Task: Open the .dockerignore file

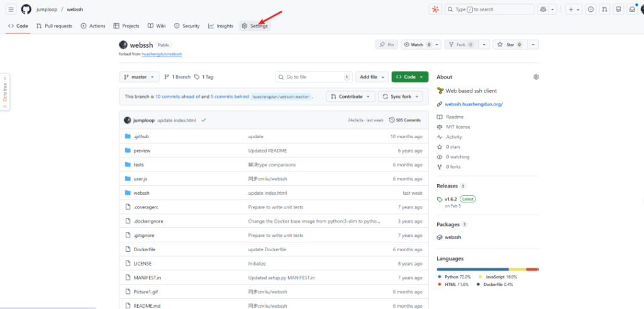Action: (x=148, y=221)
